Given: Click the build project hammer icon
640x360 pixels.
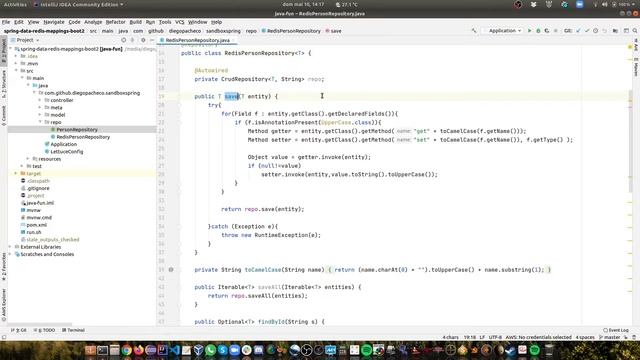Looking at the screenshot, I should (474, 31).
